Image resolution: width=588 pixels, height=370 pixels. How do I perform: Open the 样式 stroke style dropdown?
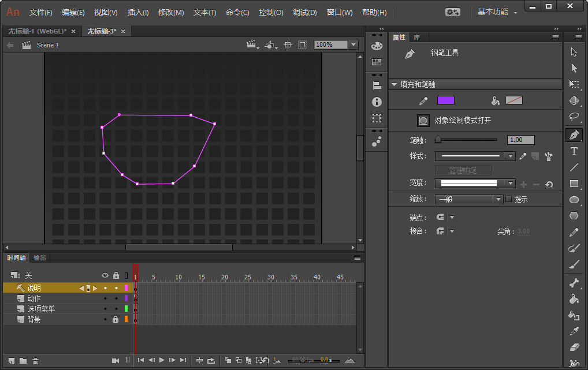pos(510,156)
